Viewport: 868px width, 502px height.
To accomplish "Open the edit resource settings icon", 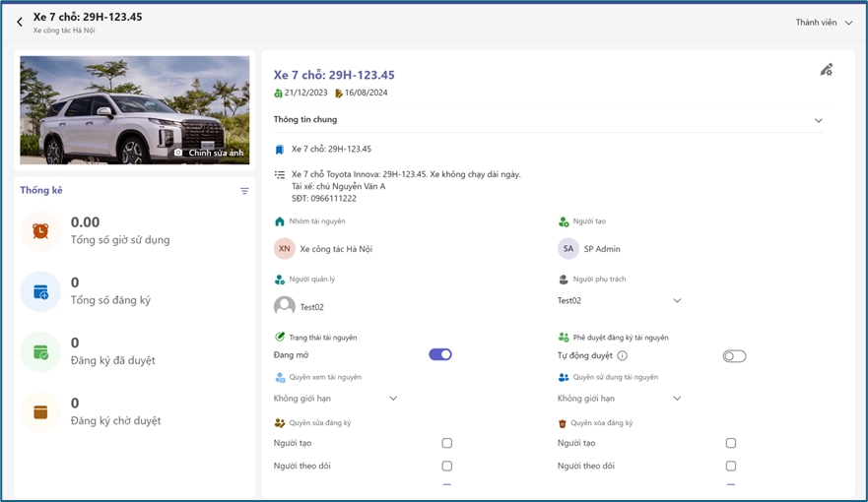I will click(x=826, y=70).
